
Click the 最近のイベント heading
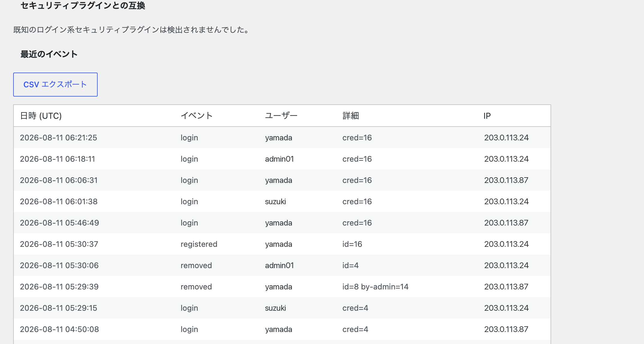click(49, 54)
